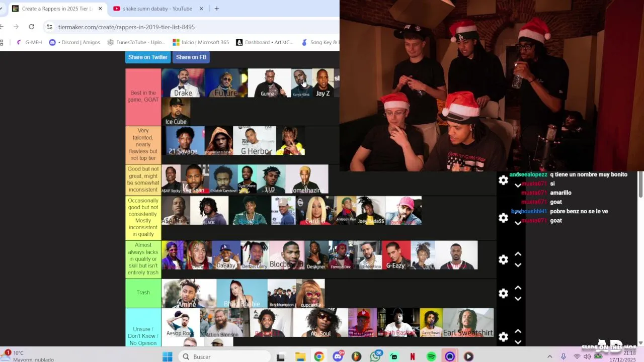The image size is (644, 362).
Task: Move 'Unsure / Don't Know' tier down
Action: pyautogui.click(x=518, y=342)
